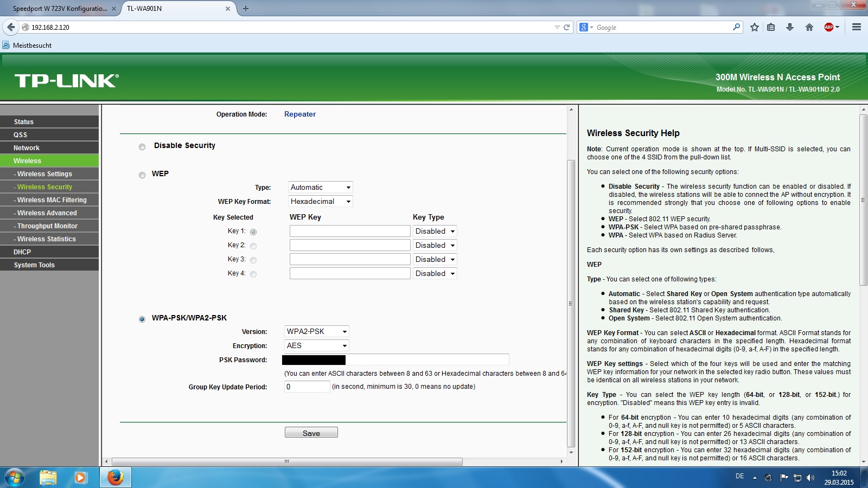
Task: Open the WEP Type dropdown set to Automatic
Action: coord(321,187)
